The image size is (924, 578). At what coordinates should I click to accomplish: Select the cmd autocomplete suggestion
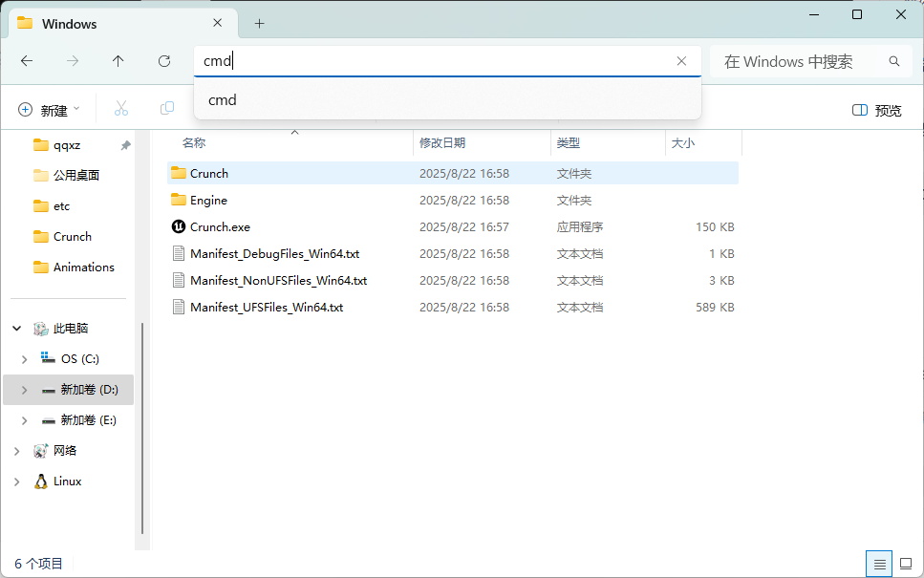(x=223, y=100)
